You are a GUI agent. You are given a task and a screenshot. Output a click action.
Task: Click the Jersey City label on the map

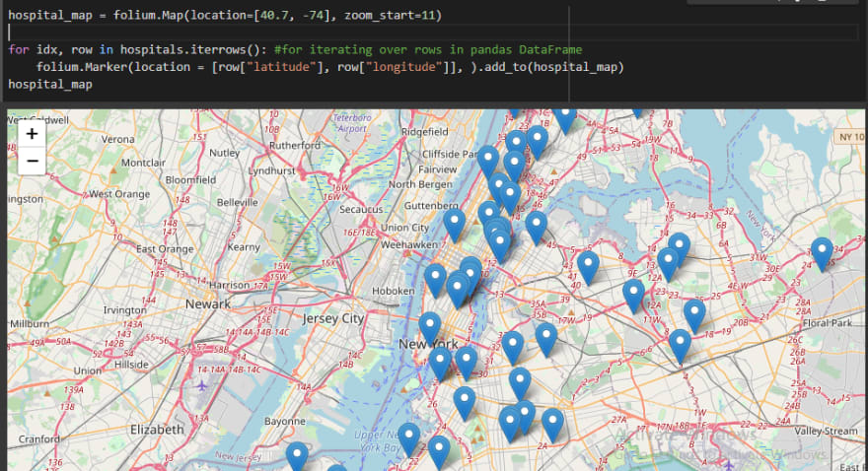tap(333, 318)
